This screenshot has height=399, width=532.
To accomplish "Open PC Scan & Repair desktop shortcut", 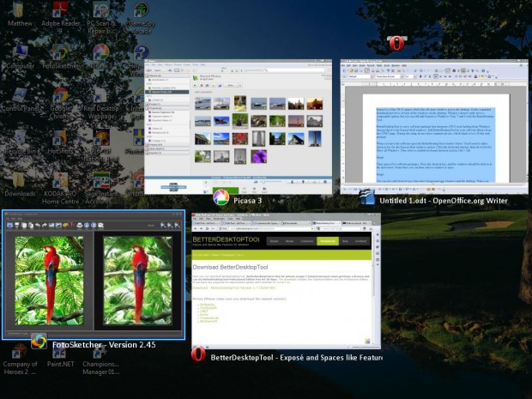I will coord(101,18).
